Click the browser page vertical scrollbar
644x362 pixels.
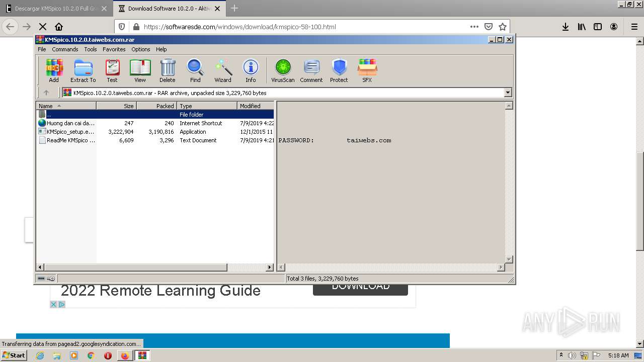[640, 201]
